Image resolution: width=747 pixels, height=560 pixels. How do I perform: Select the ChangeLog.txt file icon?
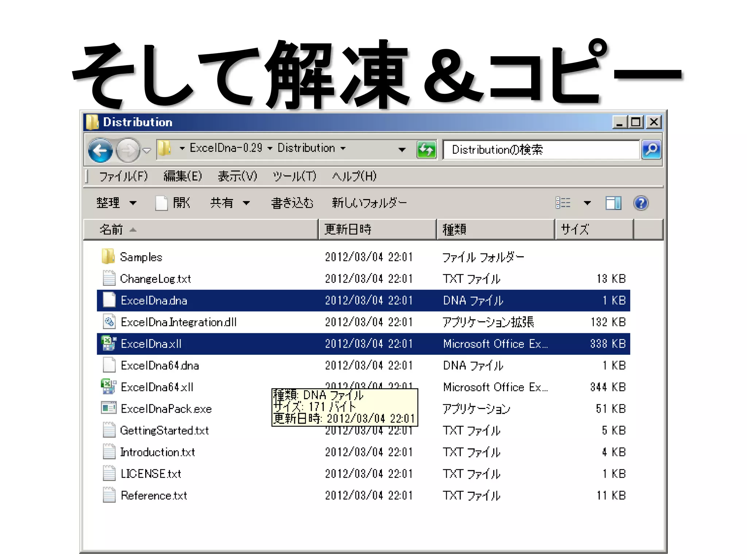109,278
